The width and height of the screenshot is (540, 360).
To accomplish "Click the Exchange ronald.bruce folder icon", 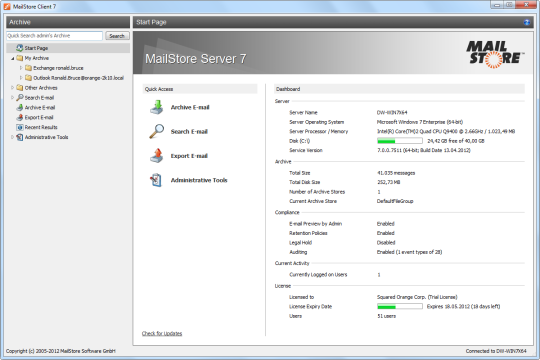I will coord(29,68).
